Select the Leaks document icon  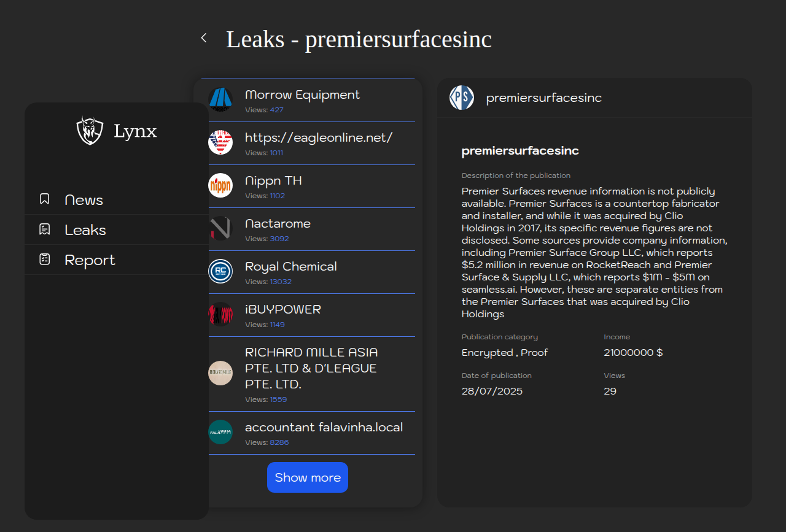(x=44, y=229)
